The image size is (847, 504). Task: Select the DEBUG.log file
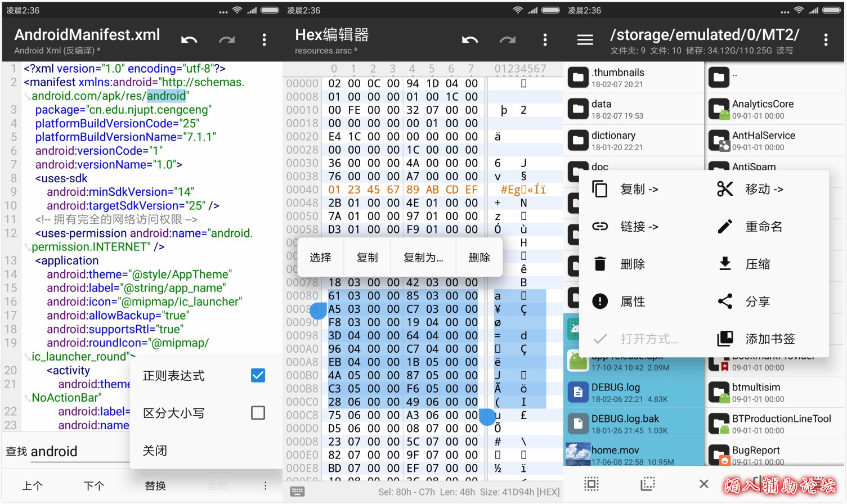click(634, 393)
